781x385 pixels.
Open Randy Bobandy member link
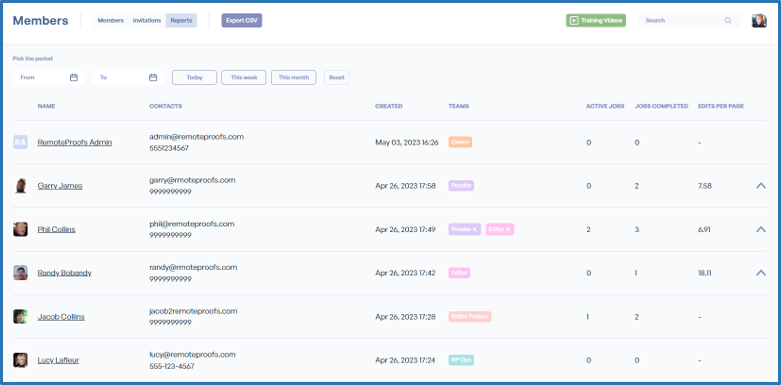(64, 273)
